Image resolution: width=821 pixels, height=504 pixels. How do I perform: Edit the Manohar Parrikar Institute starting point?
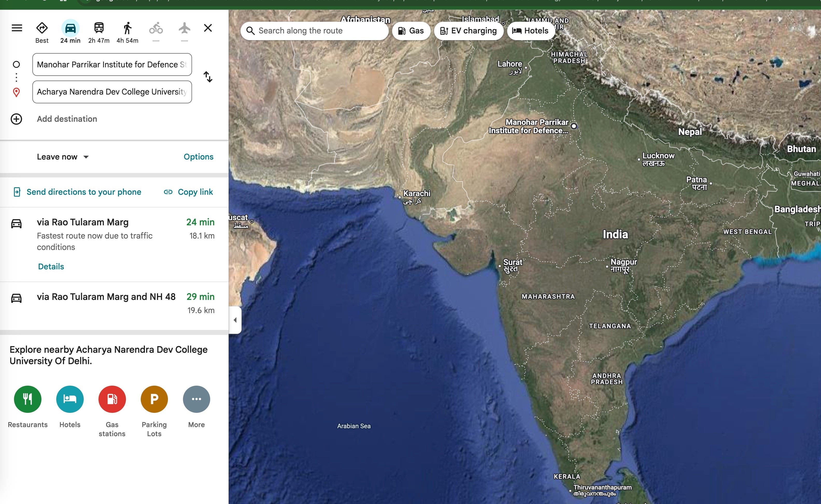pyautogui.click(x=112, y=64)
